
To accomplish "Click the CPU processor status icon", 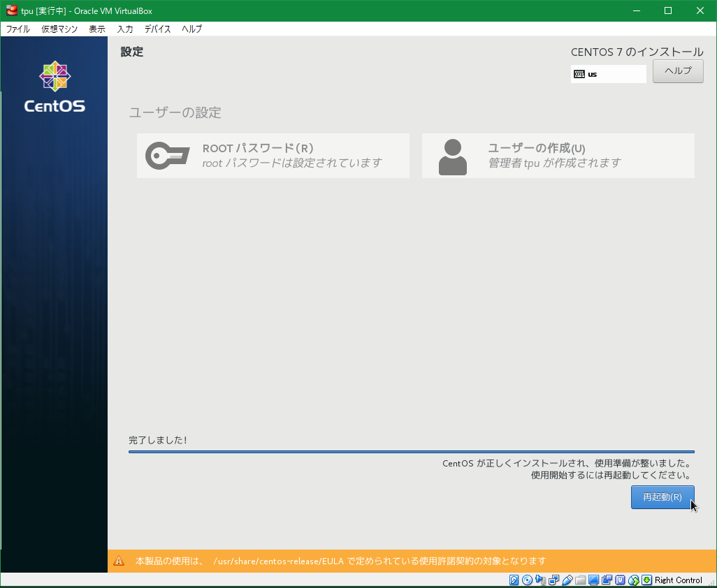I will pos(620,580).
